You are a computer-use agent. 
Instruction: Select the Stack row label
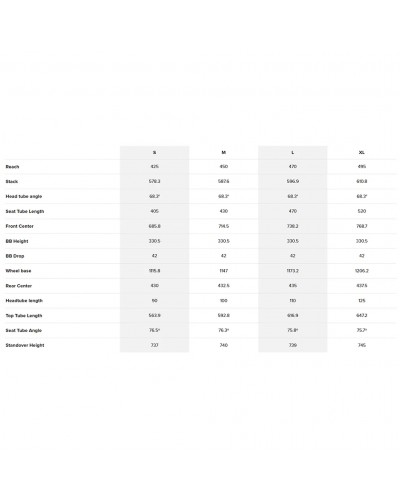12,182
